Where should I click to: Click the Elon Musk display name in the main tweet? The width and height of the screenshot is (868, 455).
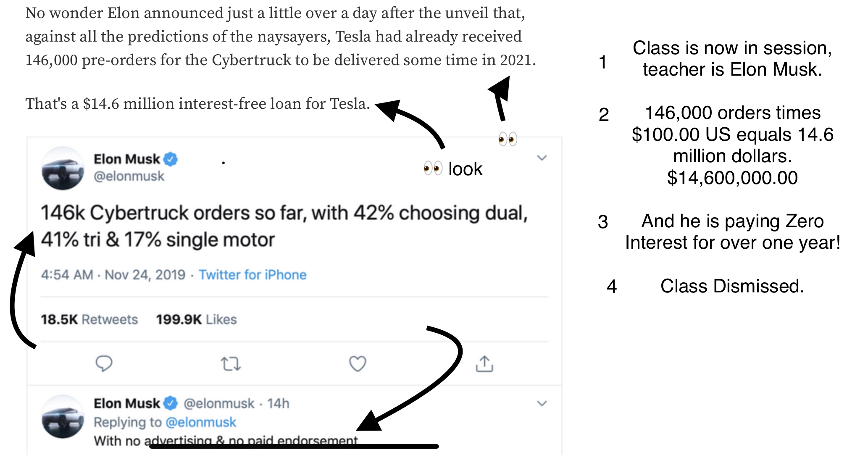pos(127,159)
